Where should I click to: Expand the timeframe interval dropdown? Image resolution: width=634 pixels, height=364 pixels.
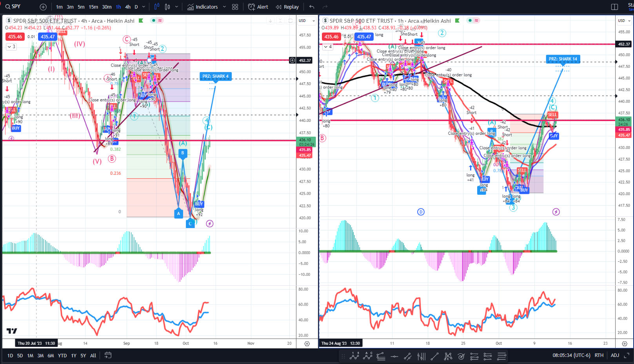pos(144,7)
